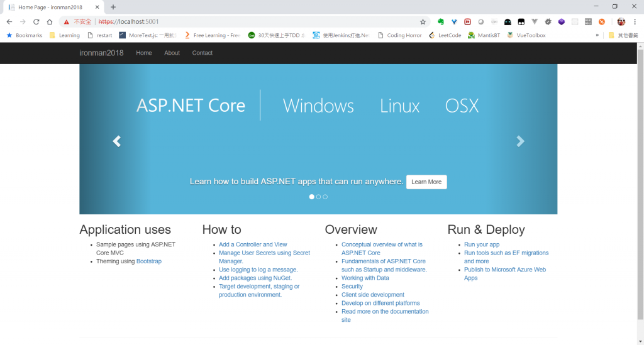Viewport: 644px width, 345px height.
Task: Open a new browser tab
Action: click(113, 7)
